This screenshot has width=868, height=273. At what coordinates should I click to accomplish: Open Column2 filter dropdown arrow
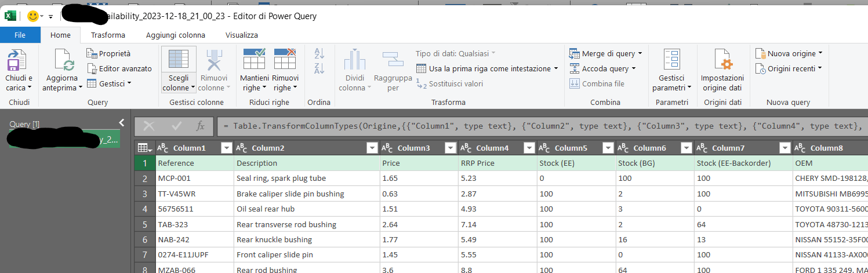(372, 148)
